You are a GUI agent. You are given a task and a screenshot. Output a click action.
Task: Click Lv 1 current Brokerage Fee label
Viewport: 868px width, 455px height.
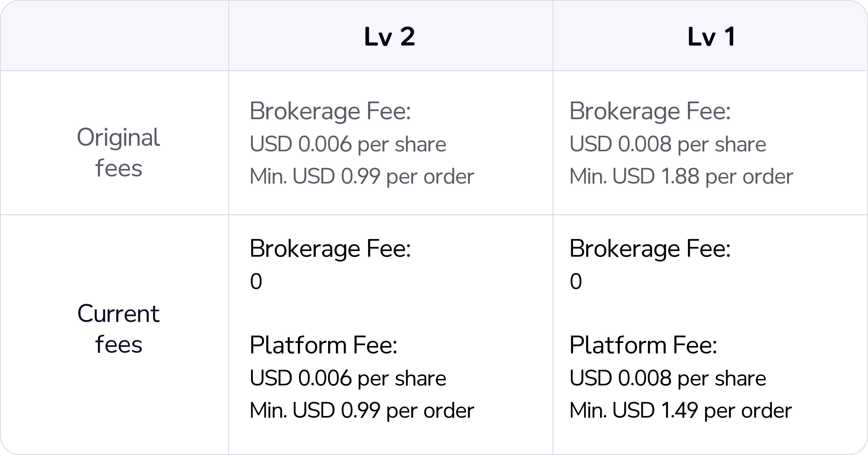(650, 249)
